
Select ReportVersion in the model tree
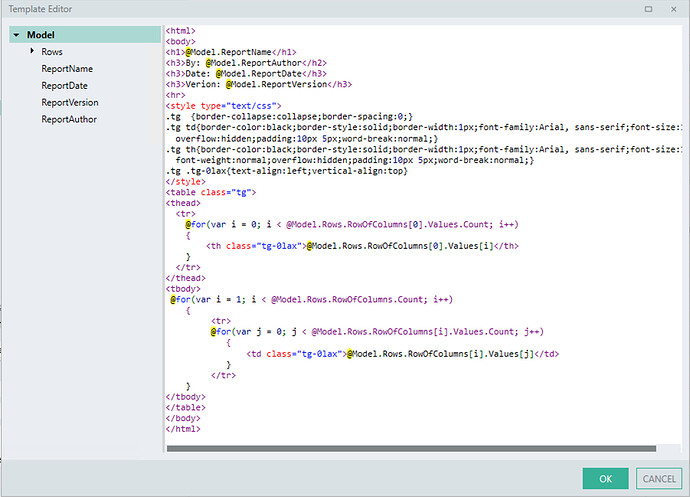point(70,102)
